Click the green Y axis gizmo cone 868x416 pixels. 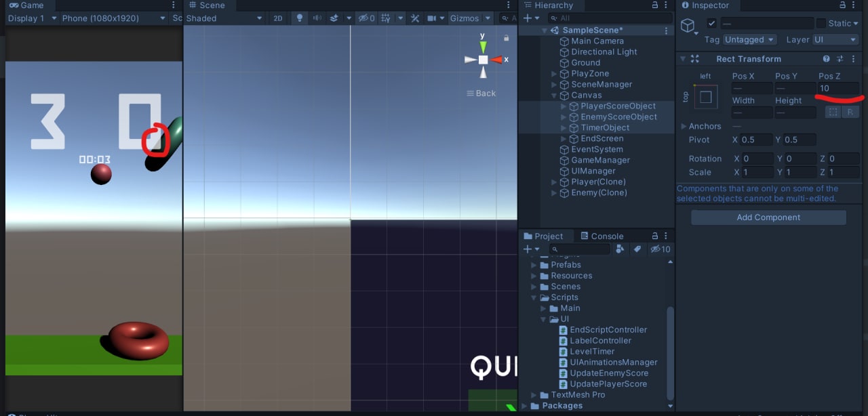(483, 46)
